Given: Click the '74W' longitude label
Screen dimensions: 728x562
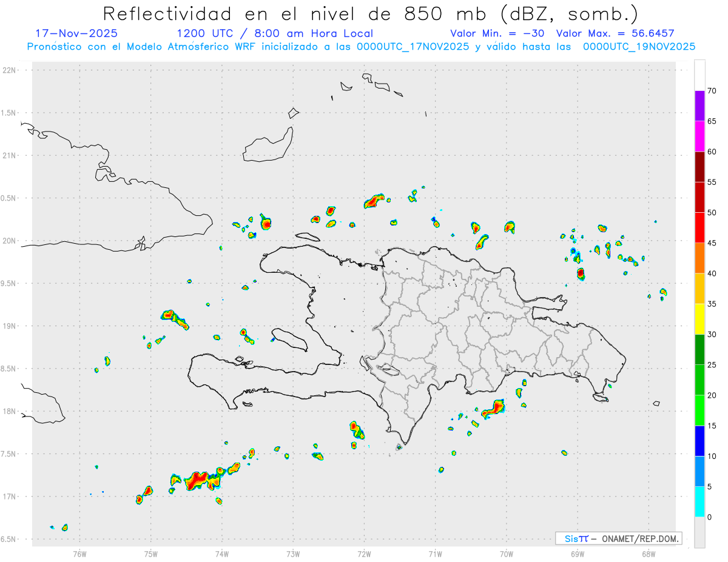Looking at the screenshot, I should (221, 554).
